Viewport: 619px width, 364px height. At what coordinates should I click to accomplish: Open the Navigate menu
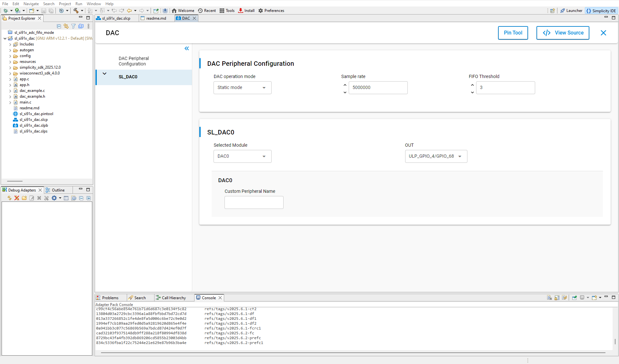point(31,4)
